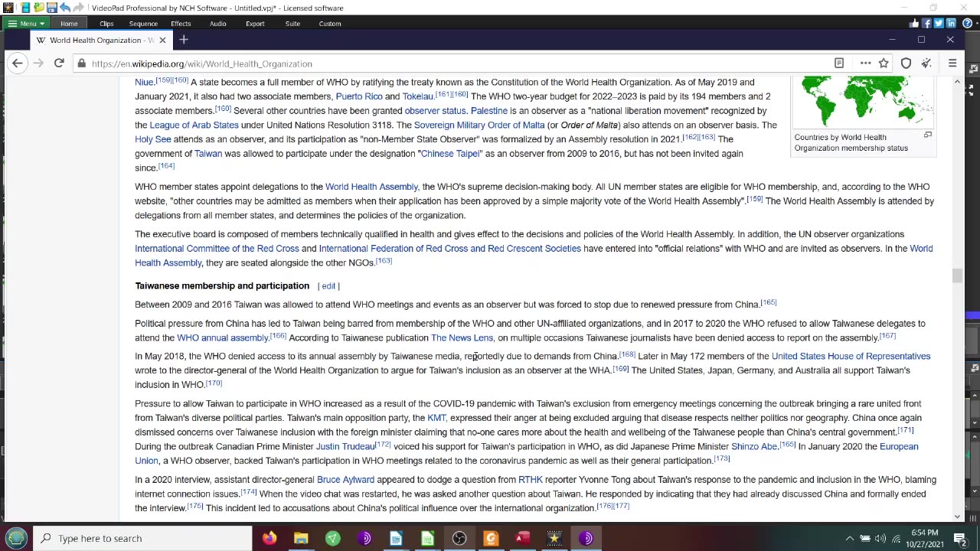Viewport: 980px width, 551px height.
Task: Close the World Health Organization browser tab
Action: pyautogui.click(x=162, y=40)
